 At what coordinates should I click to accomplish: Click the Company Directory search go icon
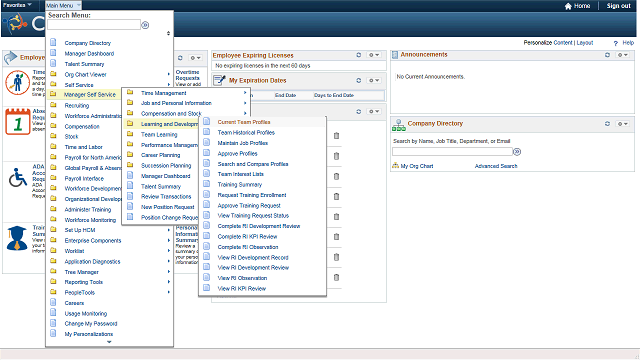[517, 151]
